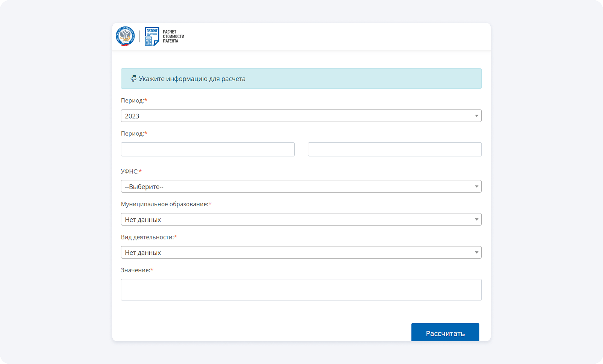Click the arrow of Вид деятельности select
The image size is (603, 364).
(476, 253)
